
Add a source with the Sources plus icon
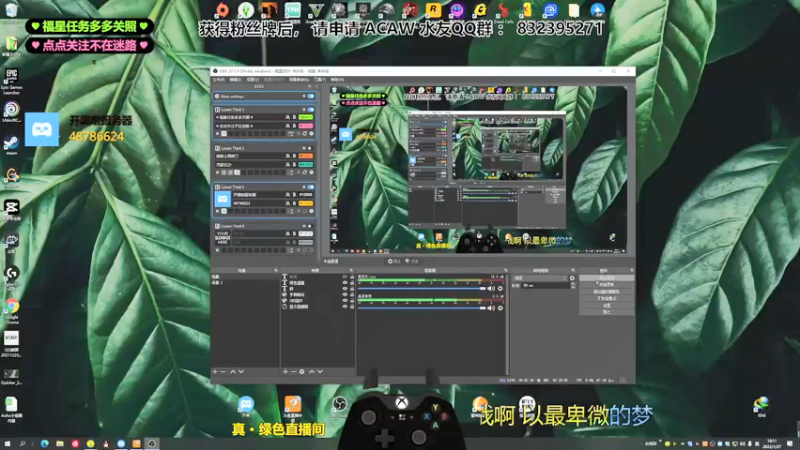(285, 372)
